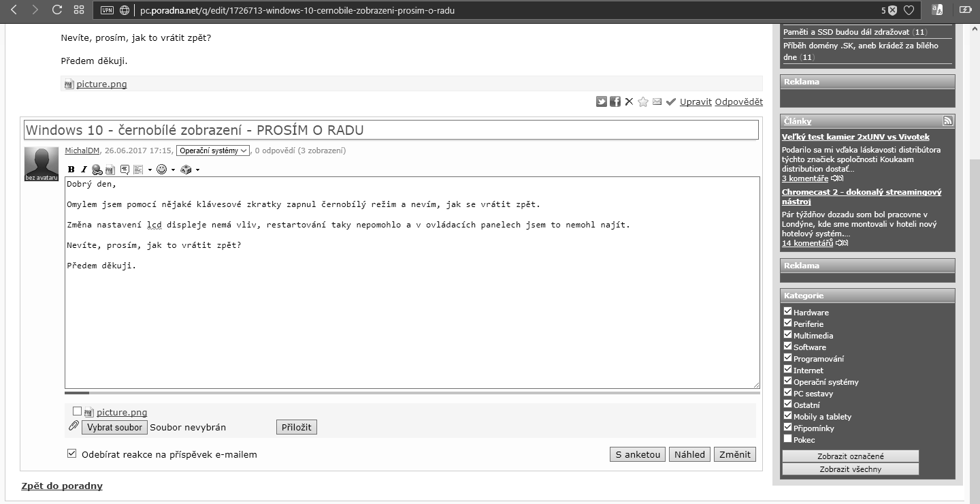Add page to bookmarks with heart icon
Image resolution: width=980 pixels, height=504 pixels.
tap(909, 10)
